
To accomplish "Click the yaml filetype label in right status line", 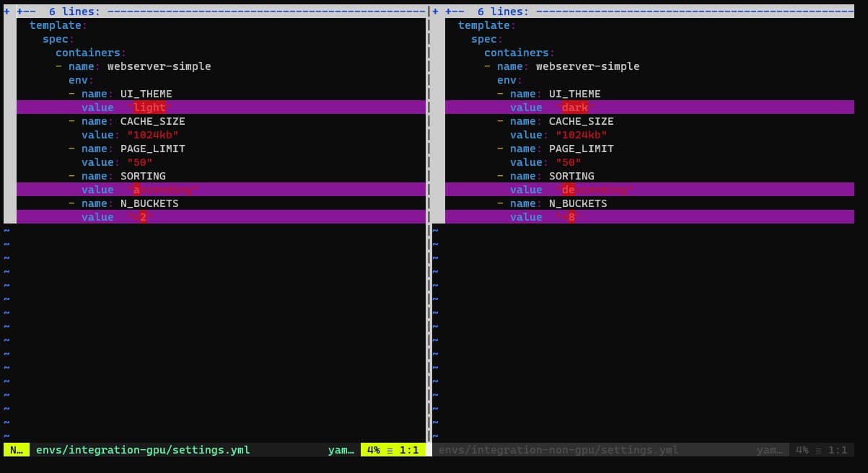I will (770, 450).
